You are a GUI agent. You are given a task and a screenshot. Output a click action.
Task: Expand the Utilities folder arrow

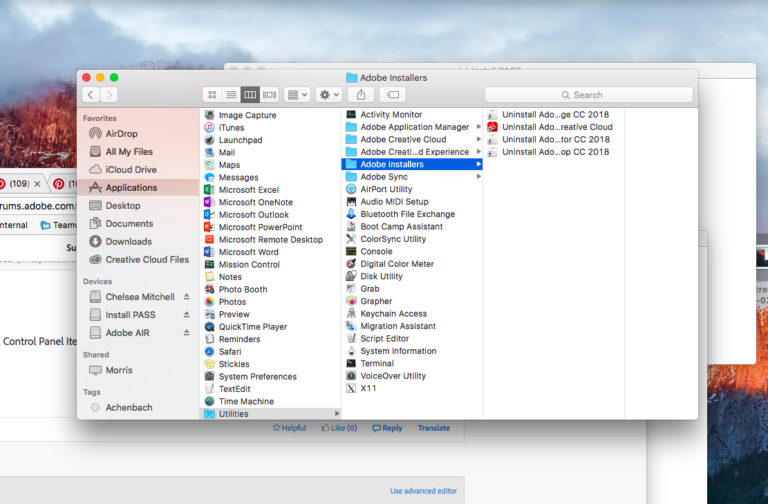[x=336, y=414]
